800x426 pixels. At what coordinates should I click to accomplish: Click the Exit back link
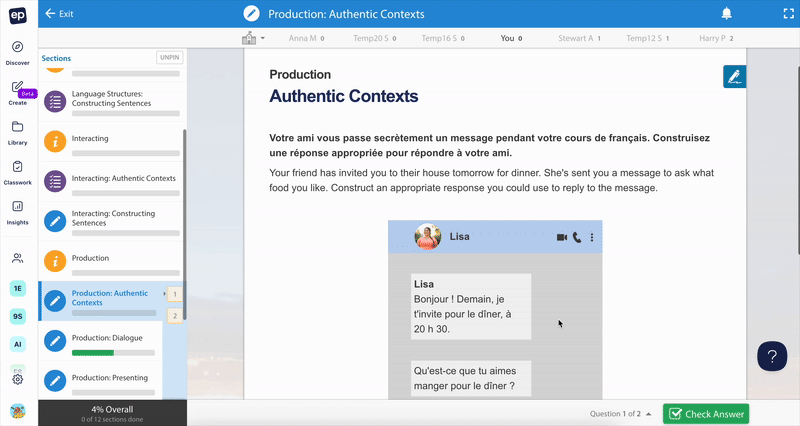(x=59, y=14)
